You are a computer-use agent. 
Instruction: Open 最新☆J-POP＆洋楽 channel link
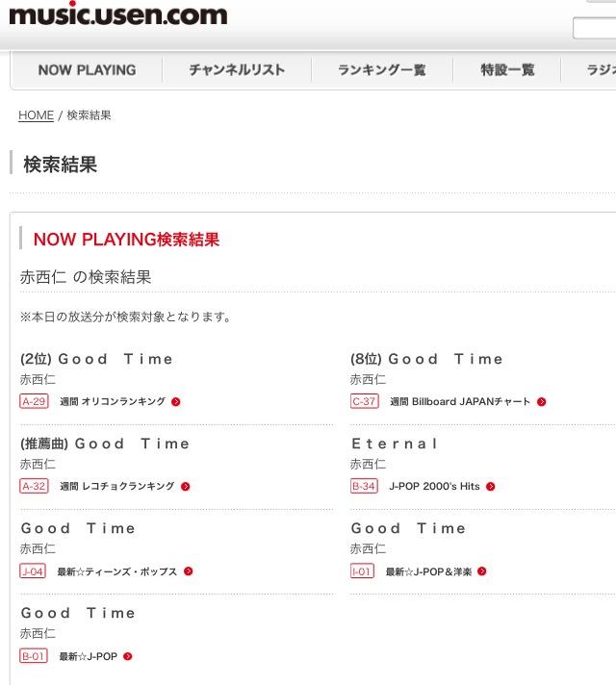(428, 571)
